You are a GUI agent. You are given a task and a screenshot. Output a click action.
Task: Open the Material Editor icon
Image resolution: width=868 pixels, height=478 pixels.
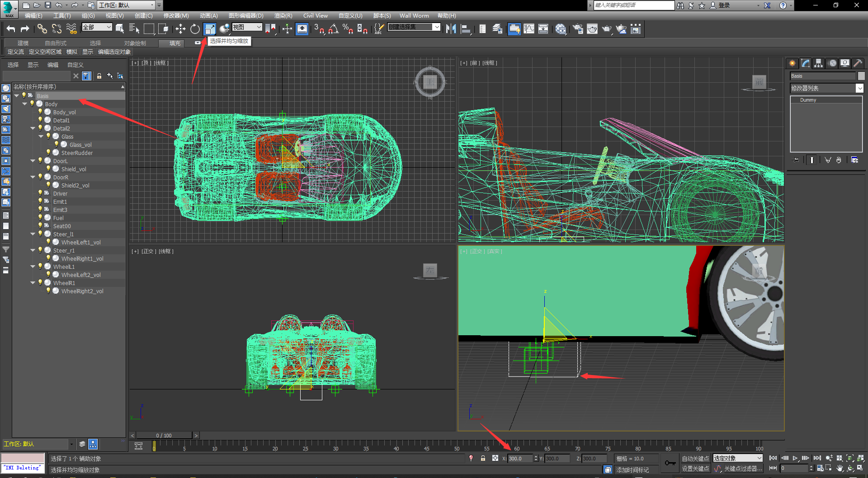click(561, 29)
